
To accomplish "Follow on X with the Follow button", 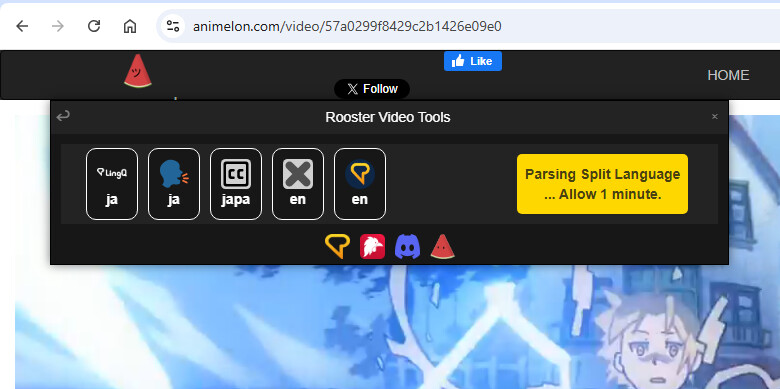I will (x=372, y=89).
